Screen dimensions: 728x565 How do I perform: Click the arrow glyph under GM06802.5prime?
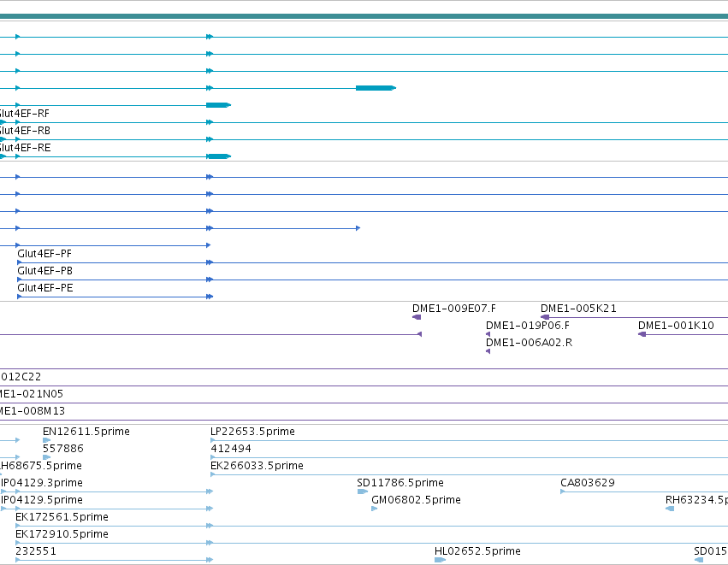(374, 509)
